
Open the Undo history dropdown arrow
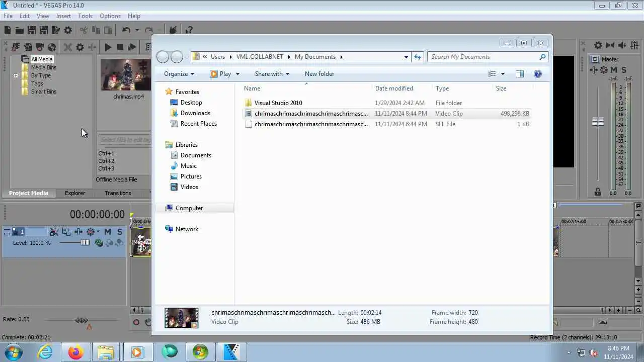pos(137,31)
